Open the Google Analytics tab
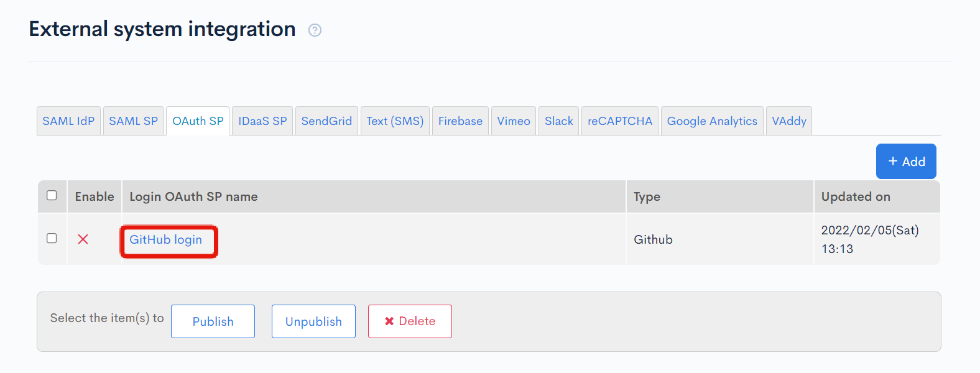Viewport: 980px width, 373px height. (x=712, y=121)
